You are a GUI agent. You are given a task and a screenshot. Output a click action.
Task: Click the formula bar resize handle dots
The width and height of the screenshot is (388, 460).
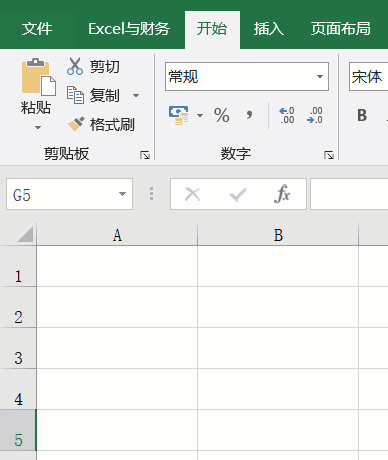pyautogui.click(x=151, y=194)
